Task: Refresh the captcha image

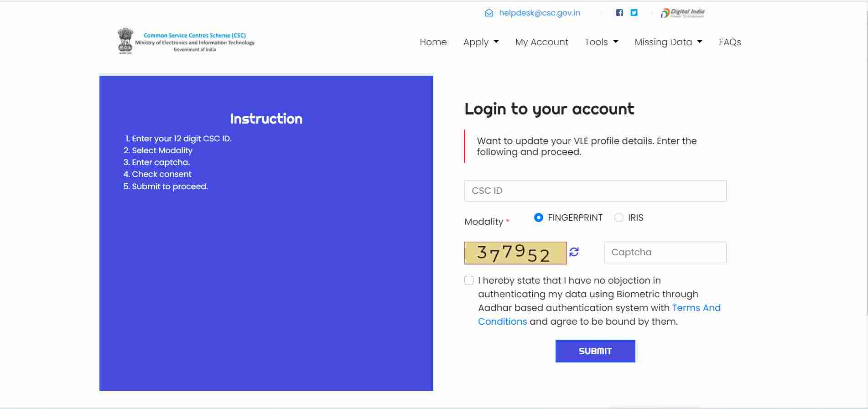Action: point(574,252)
